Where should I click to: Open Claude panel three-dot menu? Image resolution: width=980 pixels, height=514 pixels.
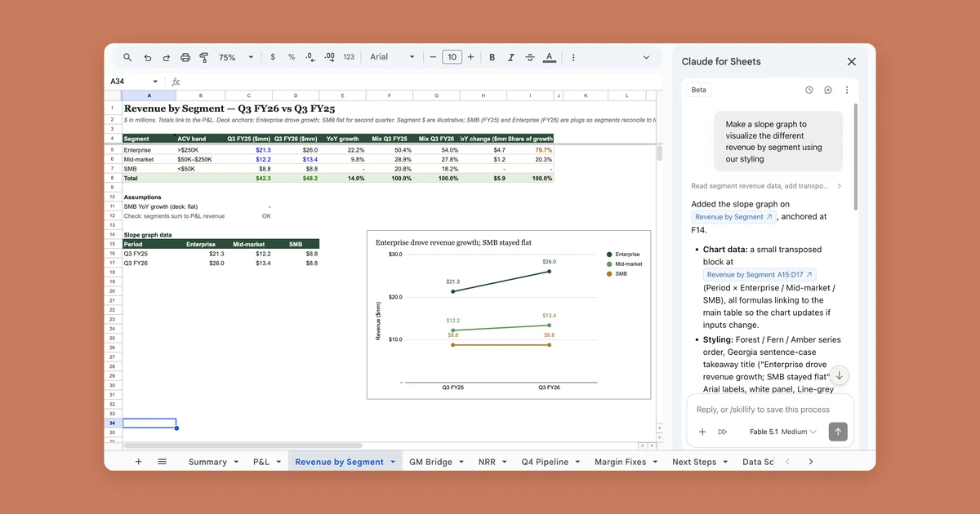coord(847,90)
